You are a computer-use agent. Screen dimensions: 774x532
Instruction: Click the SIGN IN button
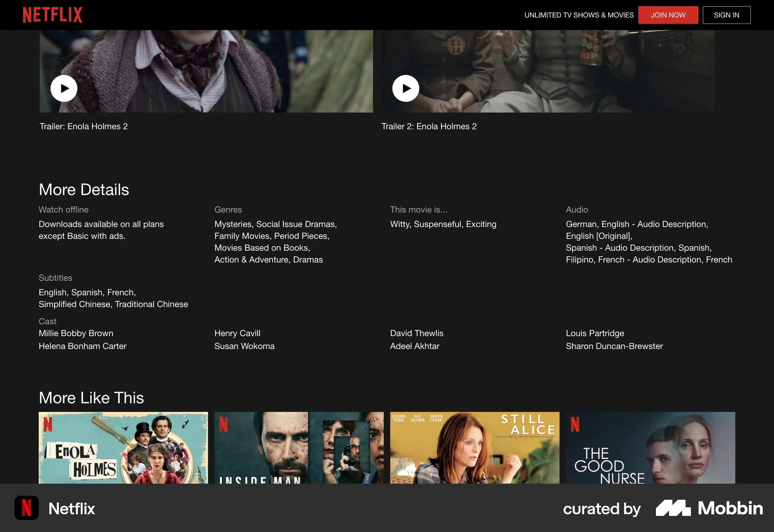[x=726, y=15]
